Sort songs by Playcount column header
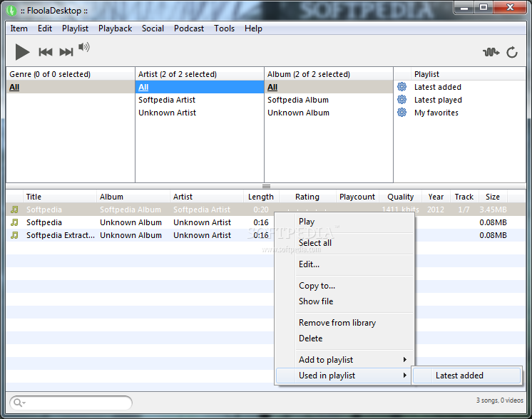The height and width of the screenshot is (419, 532). (357, 197)
